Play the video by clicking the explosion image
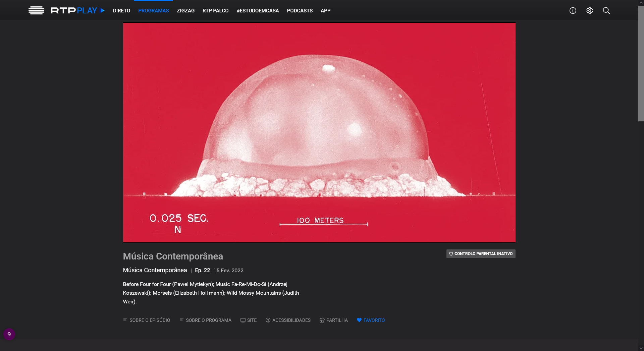 point(319,132)
